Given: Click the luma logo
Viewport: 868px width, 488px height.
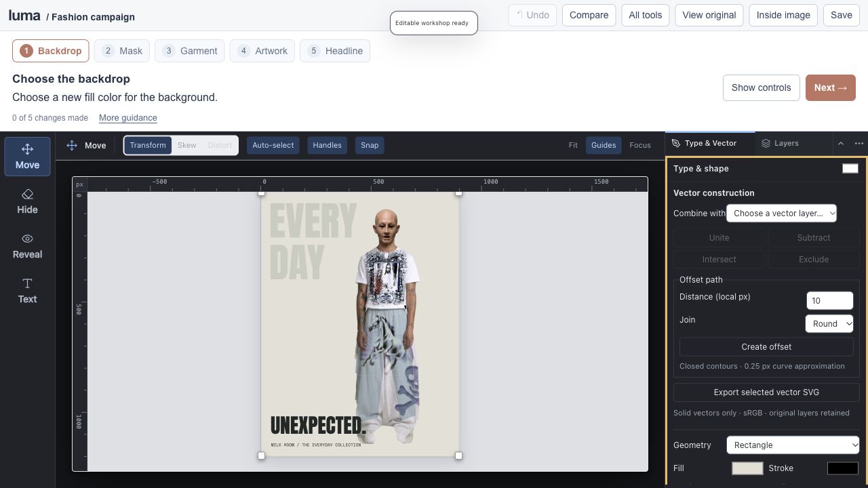Looking at the screenshot, I should pyautogui.click(x=25, y=16).
